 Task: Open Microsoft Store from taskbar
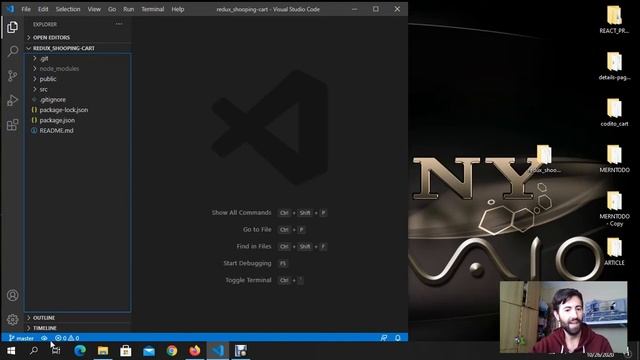point(126,351)
